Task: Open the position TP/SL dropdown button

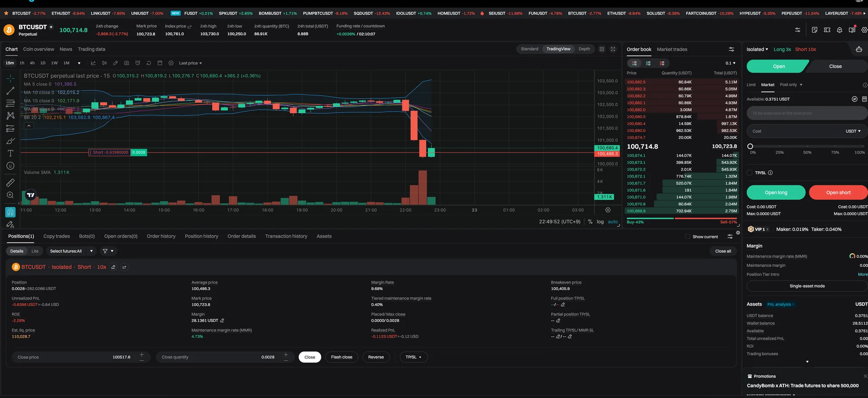Action: (414, 357)
